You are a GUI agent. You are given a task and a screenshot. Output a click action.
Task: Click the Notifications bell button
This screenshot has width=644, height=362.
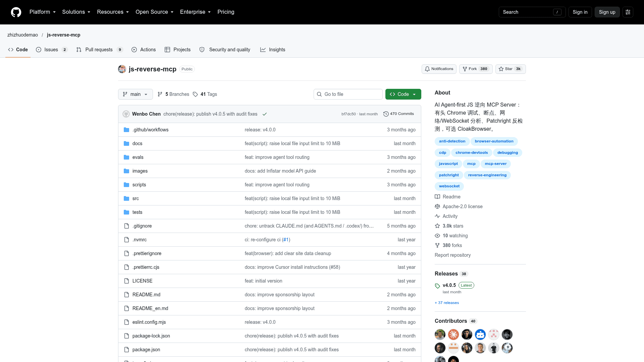pos(439,69)
